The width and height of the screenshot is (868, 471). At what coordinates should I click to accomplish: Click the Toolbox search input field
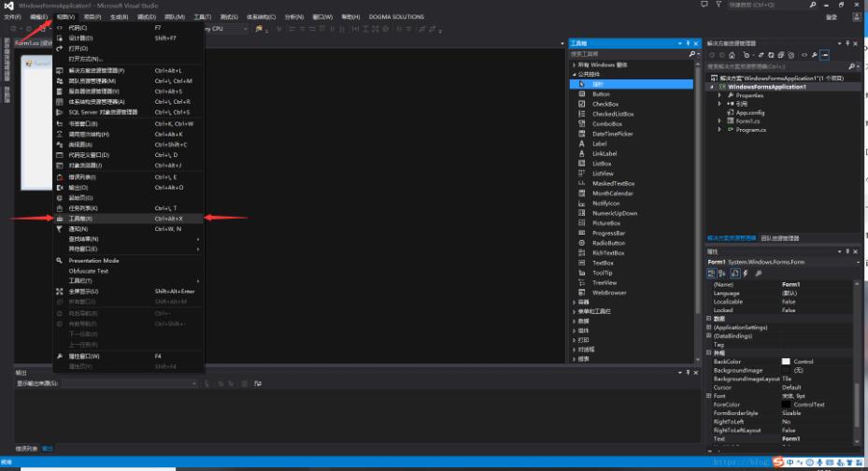626,53
